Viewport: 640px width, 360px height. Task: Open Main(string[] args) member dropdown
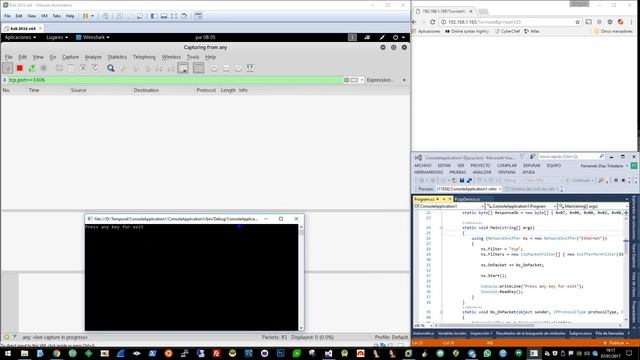(593, 207)
